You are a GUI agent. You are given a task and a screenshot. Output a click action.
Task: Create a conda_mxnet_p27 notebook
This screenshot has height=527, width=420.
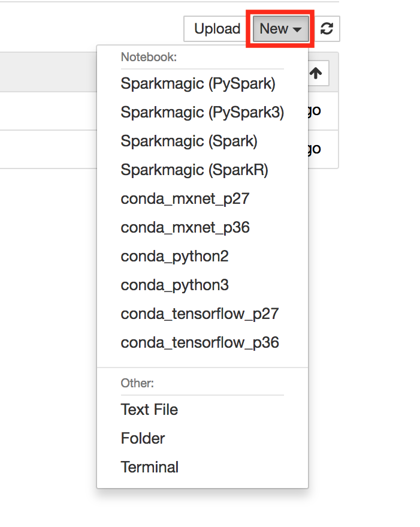pyautogui.click(x=185, y=198)
